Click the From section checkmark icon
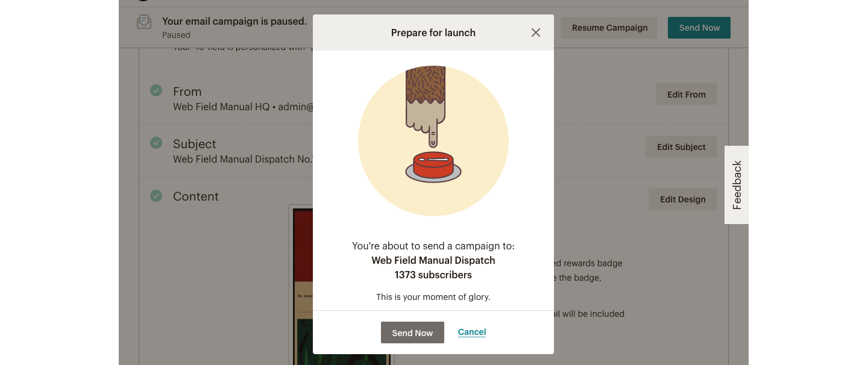 point(156,90)
